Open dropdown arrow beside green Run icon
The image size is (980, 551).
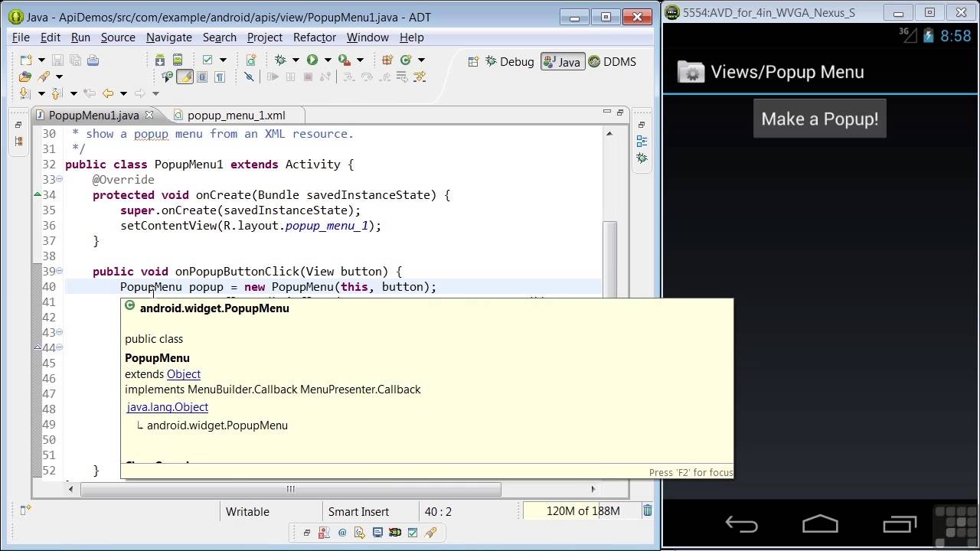coord(328,60)
